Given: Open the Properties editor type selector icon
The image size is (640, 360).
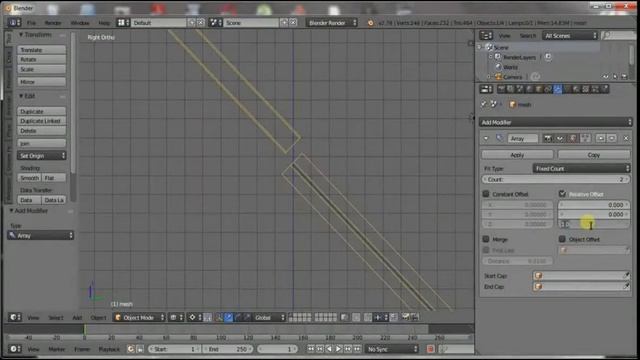Looking at the screenshot, I should (486, 89).
